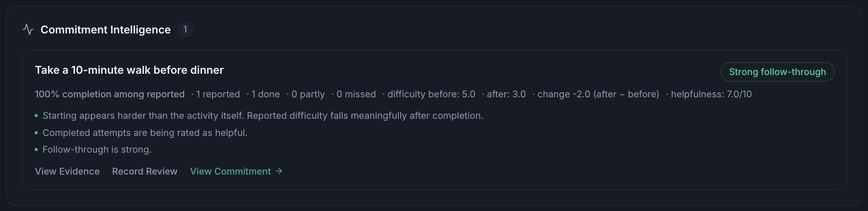The width and height of the screenshot is (868, 211).
Task: Click the View Evidence button
Action: tap(67, 171)
